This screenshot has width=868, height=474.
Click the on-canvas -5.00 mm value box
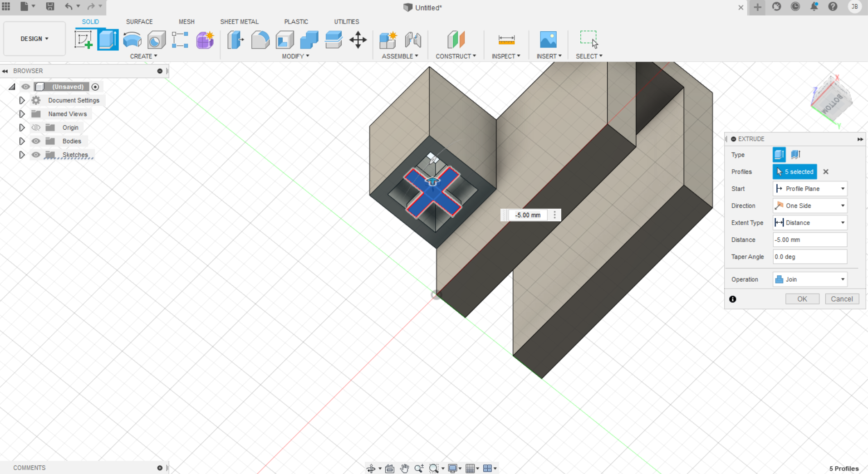(x=528, y=215)
